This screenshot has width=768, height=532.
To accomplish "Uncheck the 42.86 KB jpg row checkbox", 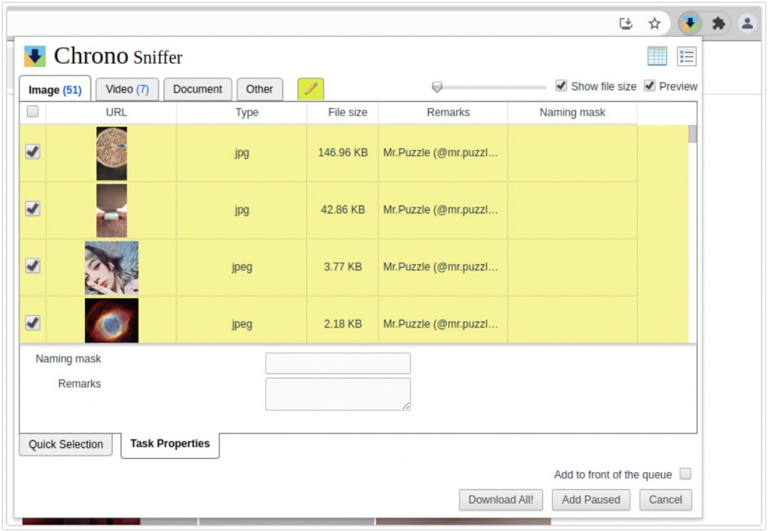I will 33,209.
